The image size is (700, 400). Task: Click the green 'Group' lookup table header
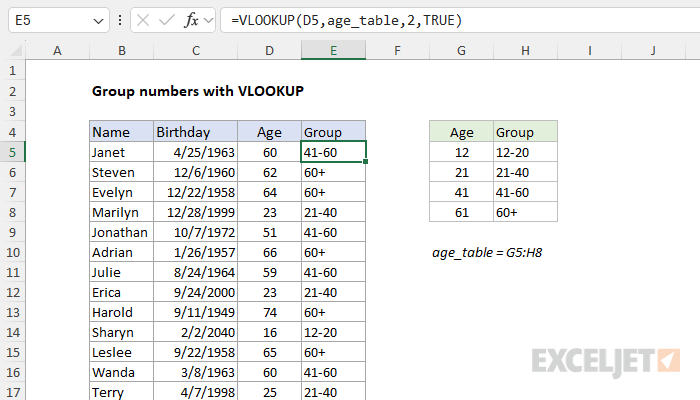(x=525, y=132)
